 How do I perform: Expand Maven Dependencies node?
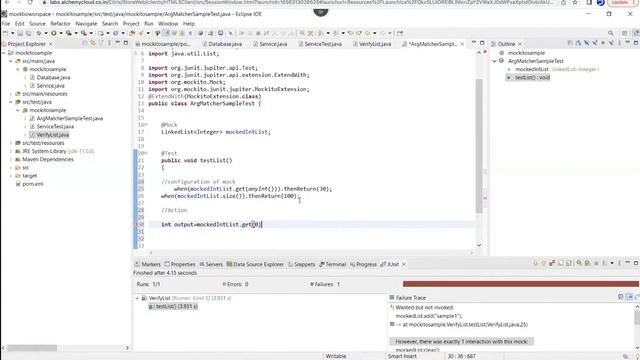(11, 159)
